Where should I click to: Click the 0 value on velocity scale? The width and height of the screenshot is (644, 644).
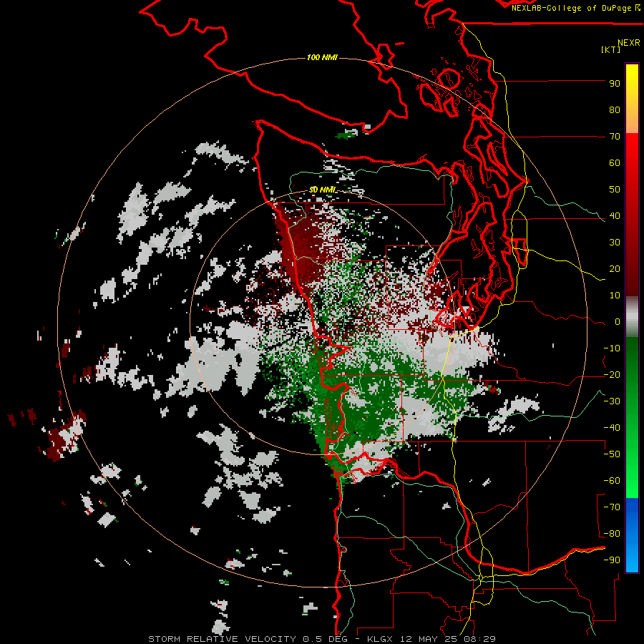coord(618,321)
